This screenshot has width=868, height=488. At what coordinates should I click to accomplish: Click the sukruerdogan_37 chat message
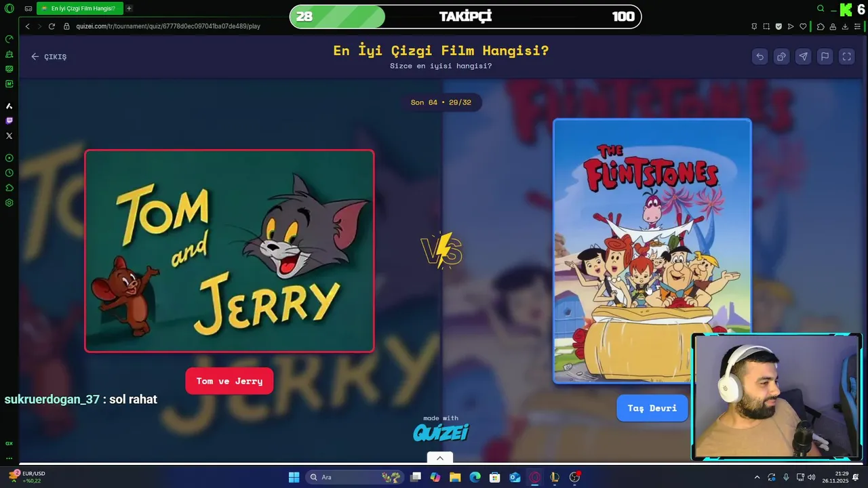click(81, 399)
